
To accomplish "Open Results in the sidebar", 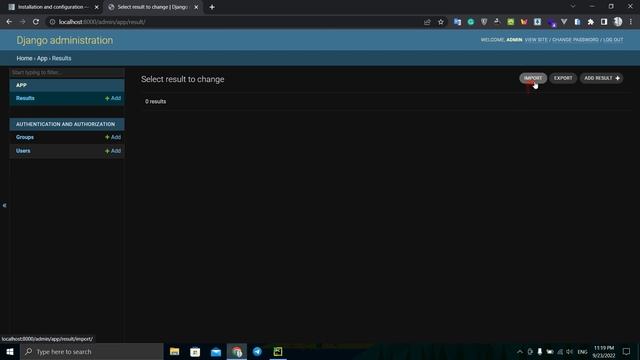I will 25,98.
